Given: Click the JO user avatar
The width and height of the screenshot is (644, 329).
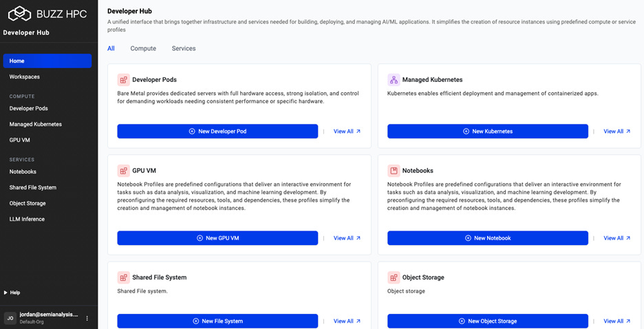Looking at the screenshot, I should click(x=10, y=318).
